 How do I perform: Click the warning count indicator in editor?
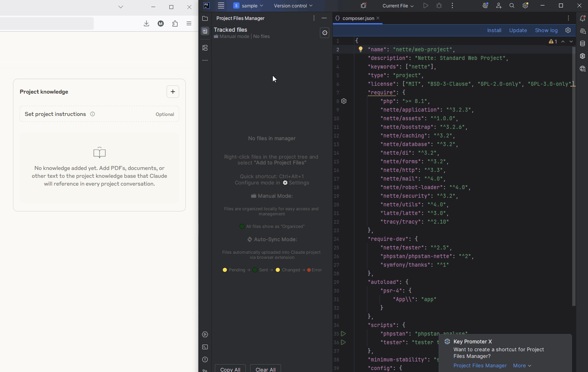pos(553,42)
